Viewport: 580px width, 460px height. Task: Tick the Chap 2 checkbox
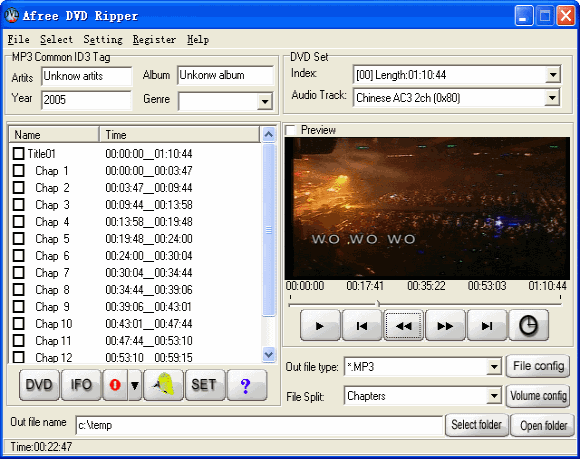[x=18, y=187]
